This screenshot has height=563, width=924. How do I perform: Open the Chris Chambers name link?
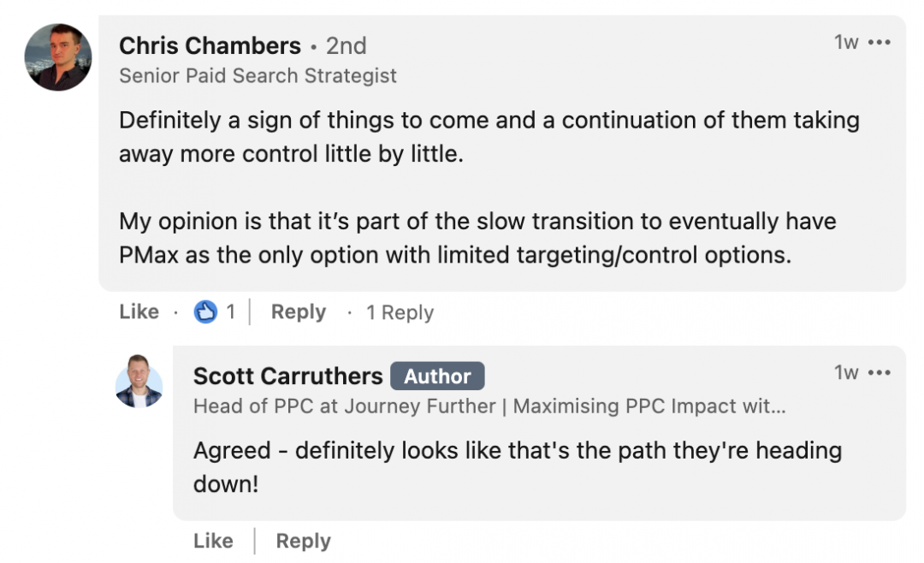[x=210, y=46]
